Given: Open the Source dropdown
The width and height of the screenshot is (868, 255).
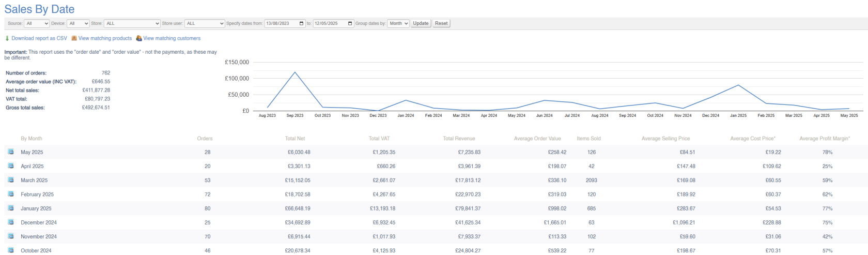Looking at the screenshot, I should (37, 23).
